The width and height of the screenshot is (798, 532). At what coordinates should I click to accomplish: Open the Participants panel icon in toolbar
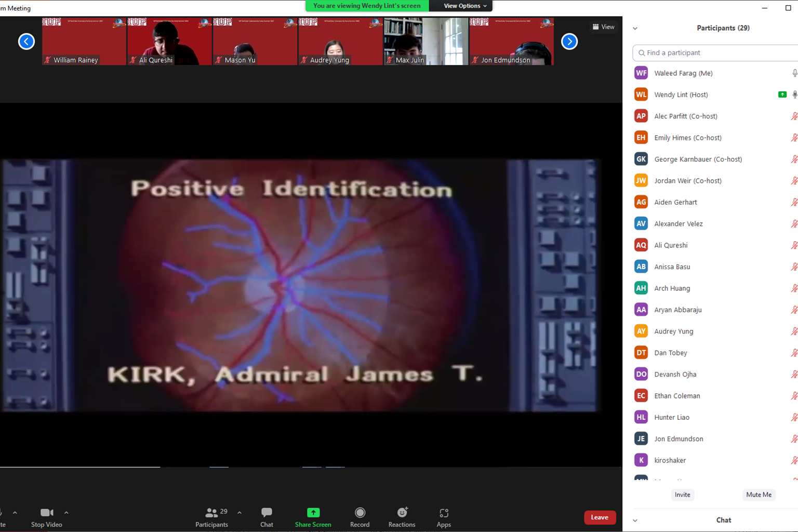coord(211,513)
